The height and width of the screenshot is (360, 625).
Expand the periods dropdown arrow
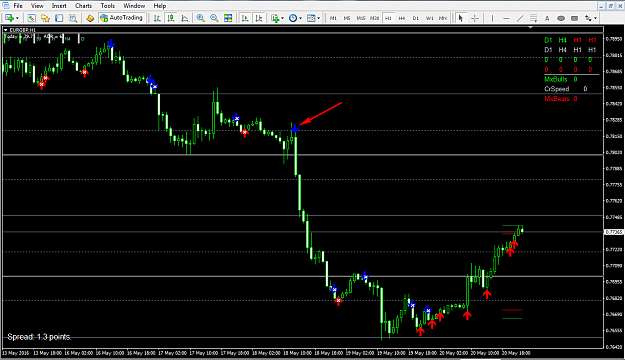point(301,18)
